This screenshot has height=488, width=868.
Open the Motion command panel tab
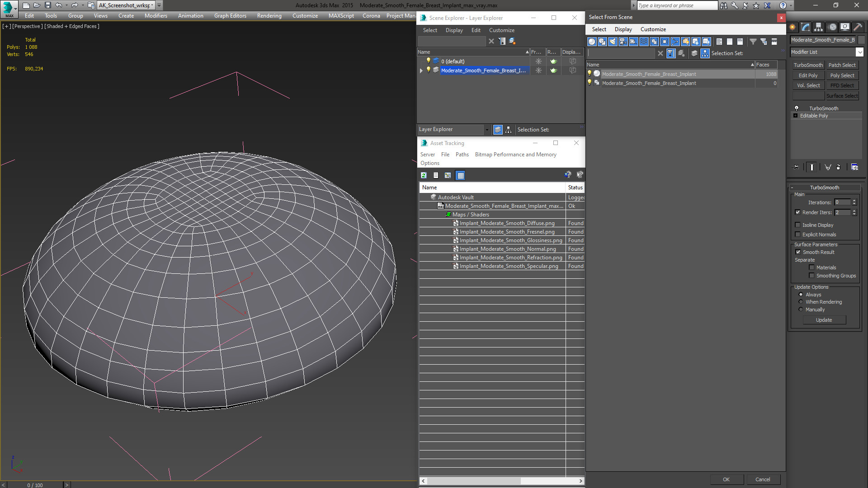click(x=832, y=28)
